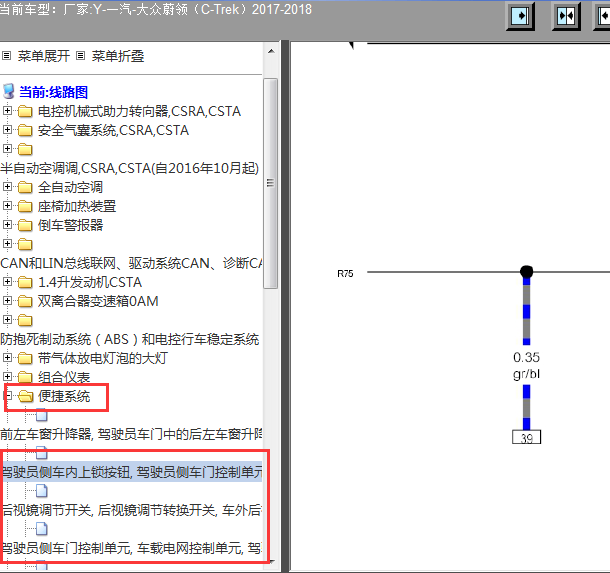Image resolution: width=610 pixels, height=573 pixels.
Task: Expand the 半自动空调 folder node
Action: click(x=7, y=148)
